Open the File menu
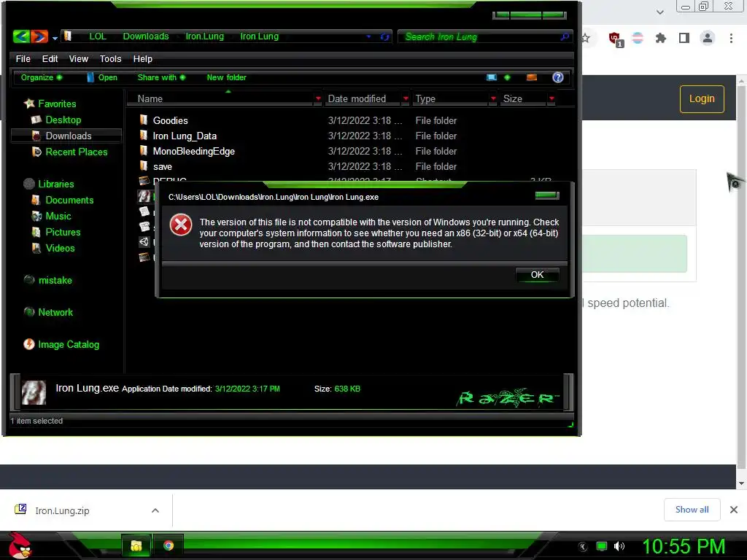747x560 pixels. 23,58
